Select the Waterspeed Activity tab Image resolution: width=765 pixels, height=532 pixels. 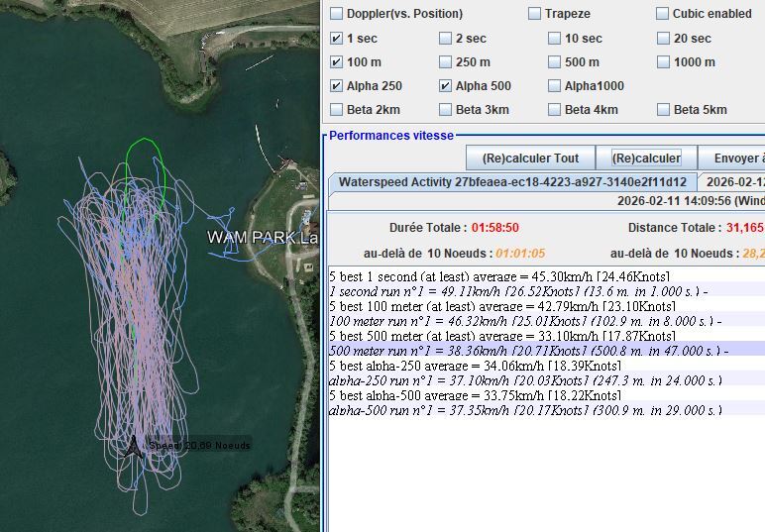[512, 182]
